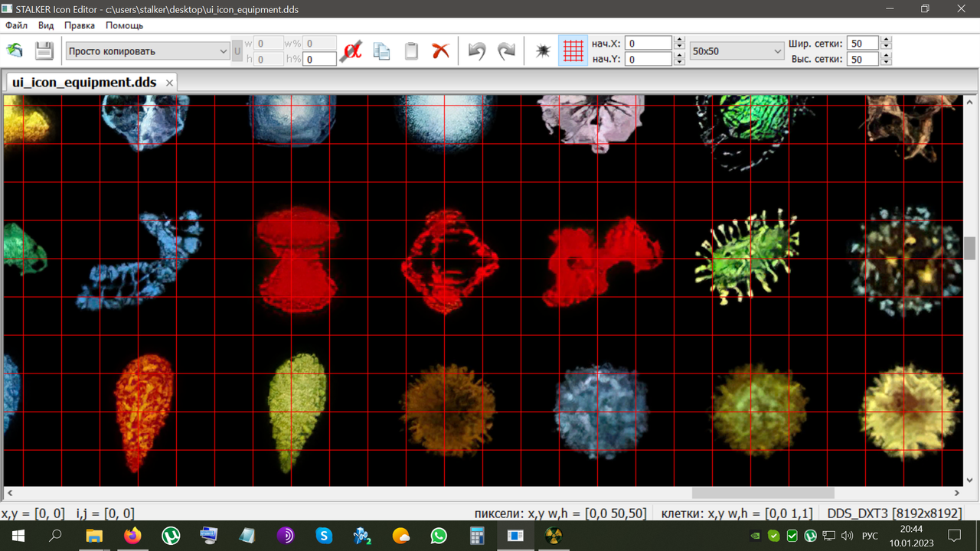The image size is (980, 551).
Task: Click the vertical scrollbar thumb
Action: point(970,249)
